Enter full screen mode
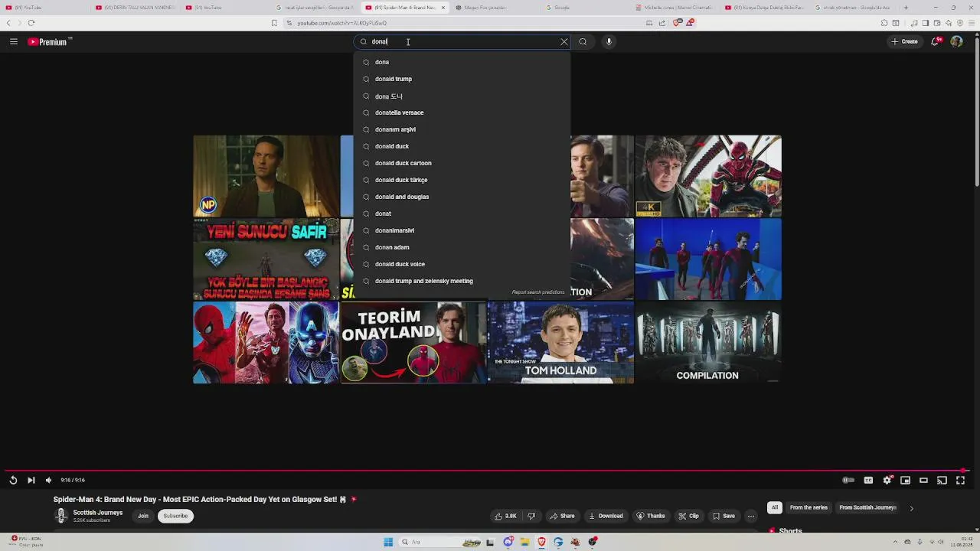Screen dimensions: 980x551 click(960, 480)
